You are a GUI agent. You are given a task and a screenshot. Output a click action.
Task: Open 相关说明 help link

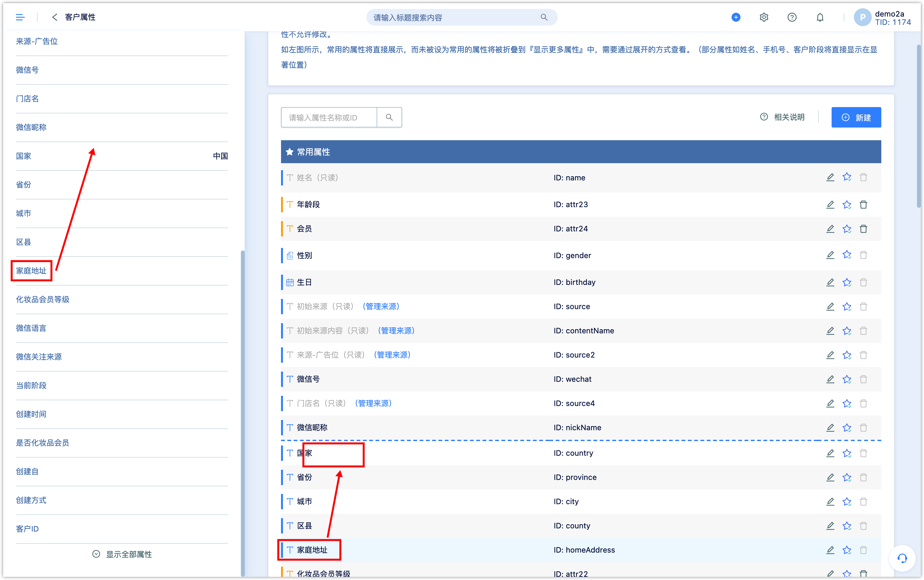782,117
